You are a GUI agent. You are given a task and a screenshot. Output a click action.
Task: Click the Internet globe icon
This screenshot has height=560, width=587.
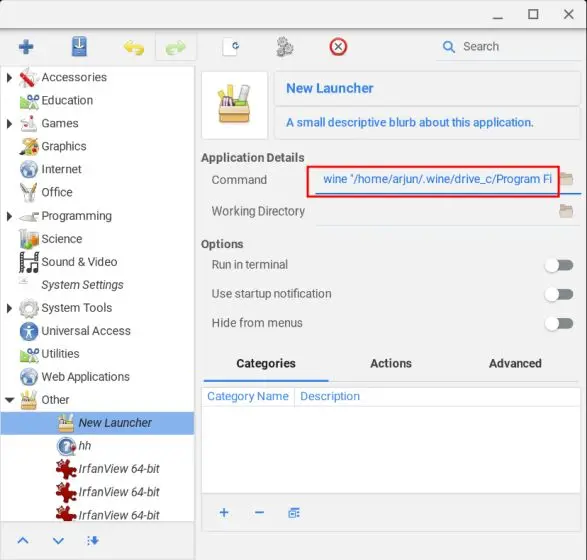point(29,169)
